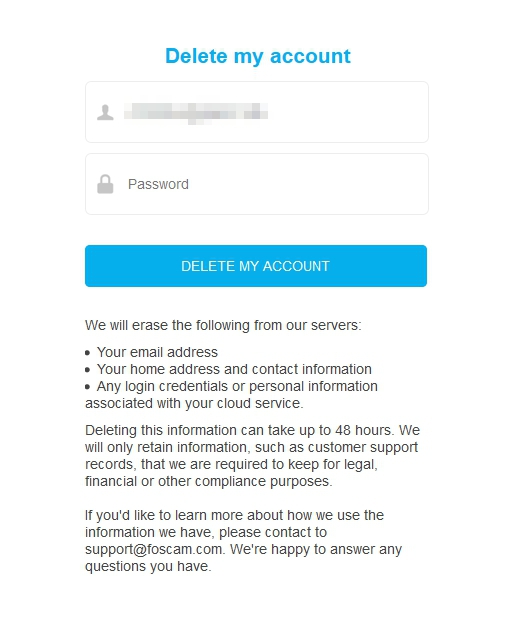Click the bullet dot before 'Your email address'
The width and height of the screenshot is (509, 630).
point(88,353)
